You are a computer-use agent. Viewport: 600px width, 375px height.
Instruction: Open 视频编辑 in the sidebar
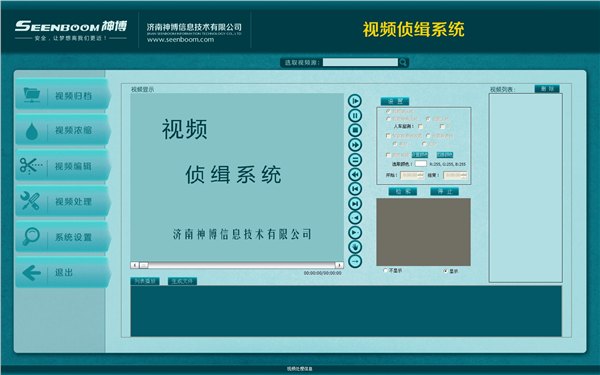(x=63, y=166)
